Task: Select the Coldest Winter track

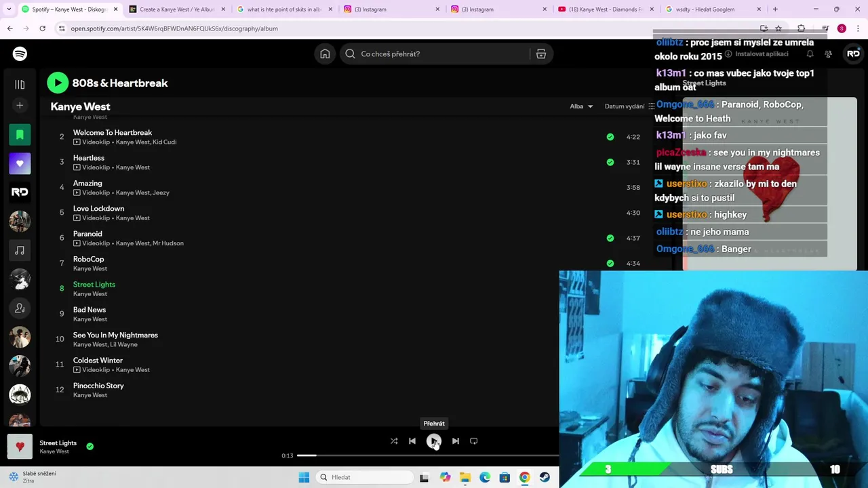Action: coord(98,361)
